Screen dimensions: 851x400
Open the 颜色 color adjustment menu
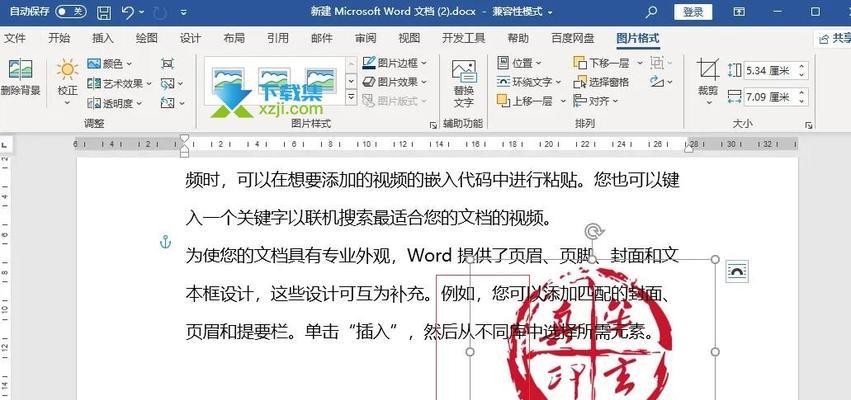(110, 64)
